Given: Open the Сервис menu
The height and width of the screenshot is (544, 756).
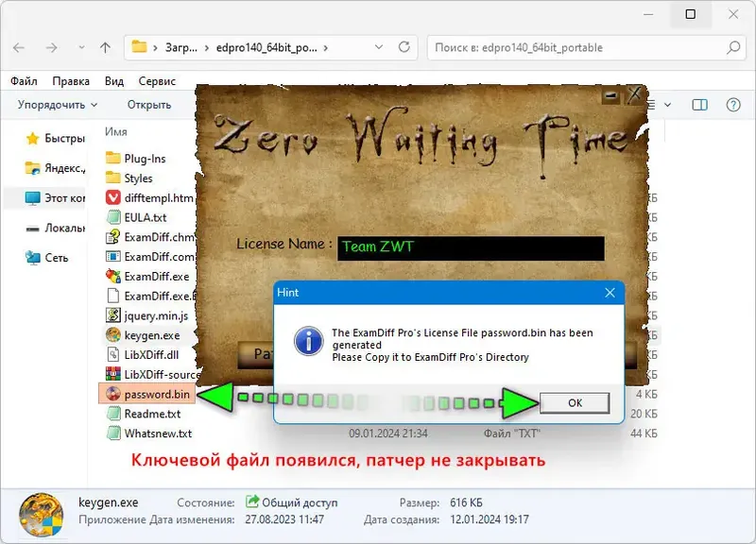Looking at the screenshot, I should 157,81.
